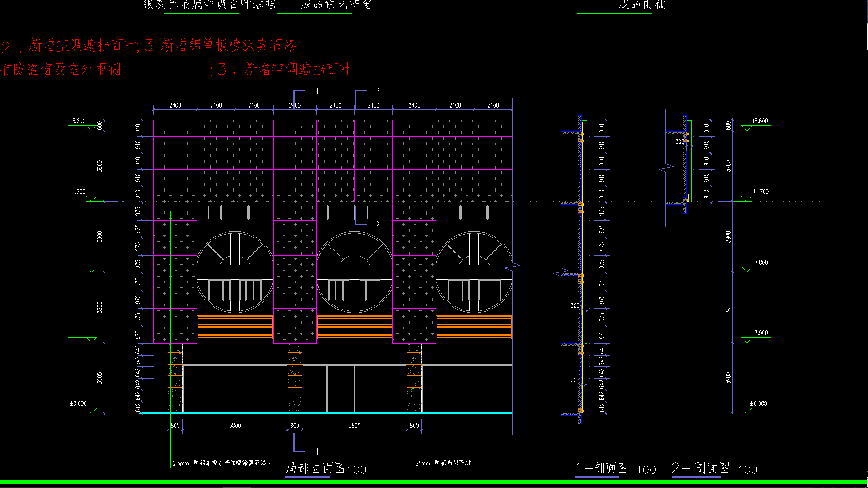The height and width of the screenshot is (488, 868).
Task: Click the 局部立面图 drawing title
Action: [315, 468]
